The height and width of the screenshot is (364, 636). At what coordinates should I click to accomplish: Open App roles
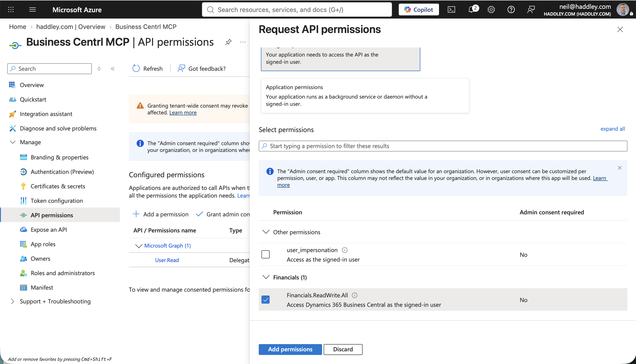click(43, 244)
